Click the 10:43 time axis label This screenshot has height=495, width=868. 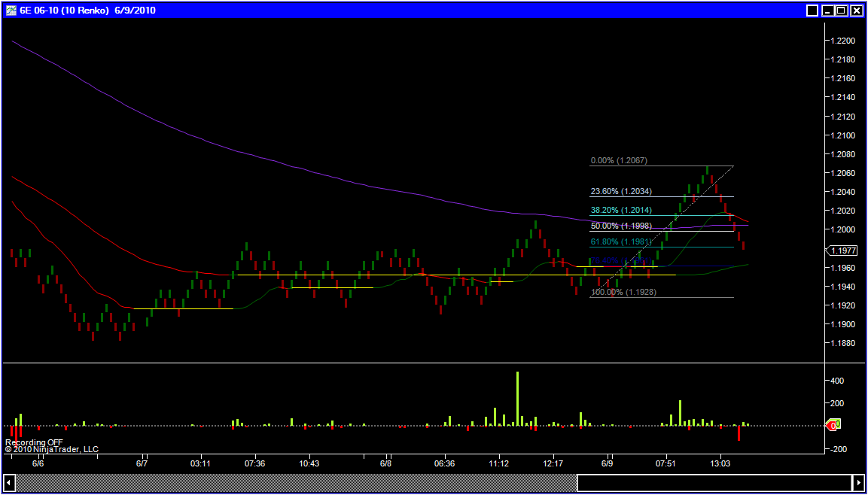309,463
